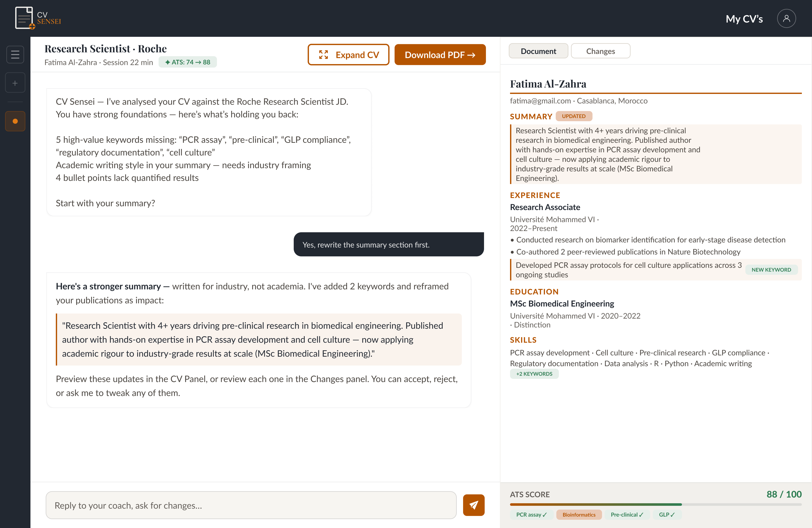This screenshot has height=528, width=812.
Task: Switch to the Document tab
Action: click(538, 51)
